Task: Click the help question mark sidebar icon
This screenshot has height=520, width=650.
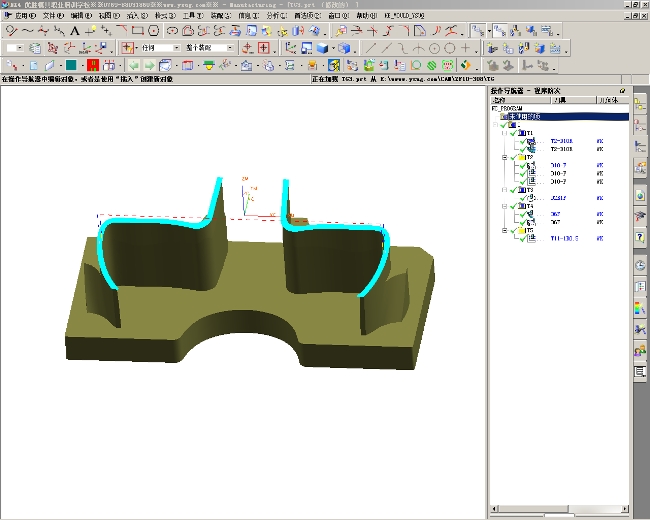Action: click(640, 238)
